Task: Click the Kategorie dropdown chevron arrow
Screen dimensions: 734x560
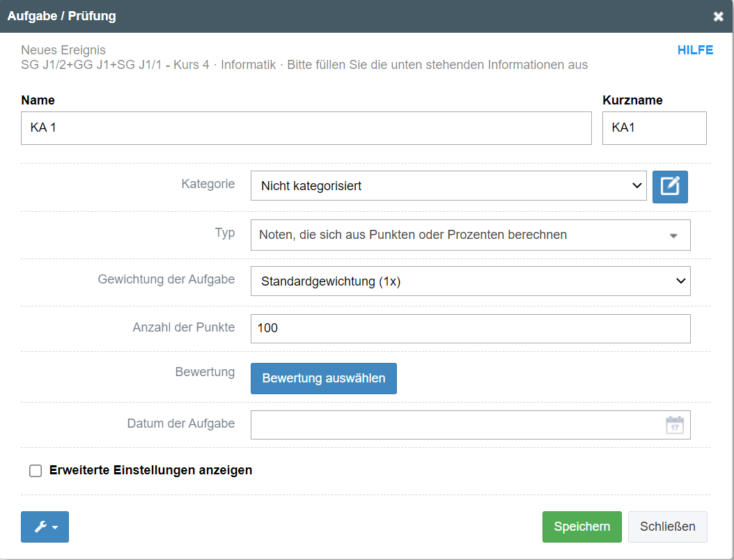Action: click(x=636, y=186)
